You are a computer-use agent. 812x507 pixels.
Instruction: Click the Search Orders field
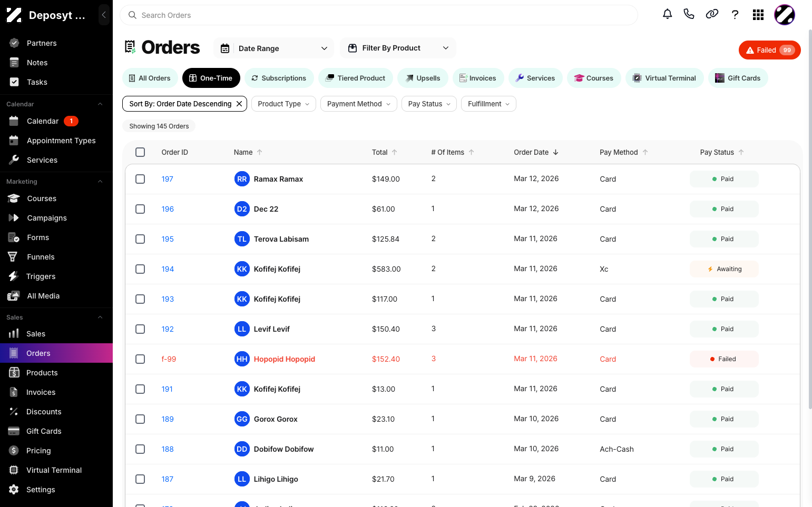378,15
